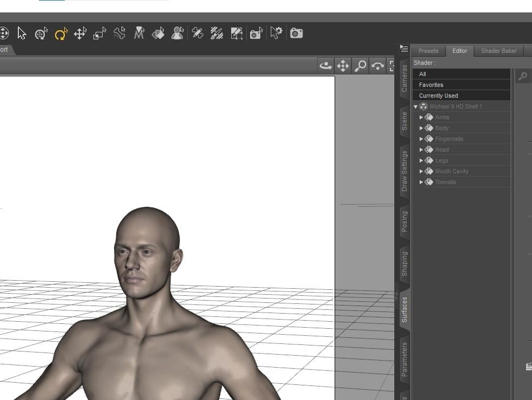Open the Shaping side tab
This screenshot has height=400, width=532.
click(x=404, y=264)
